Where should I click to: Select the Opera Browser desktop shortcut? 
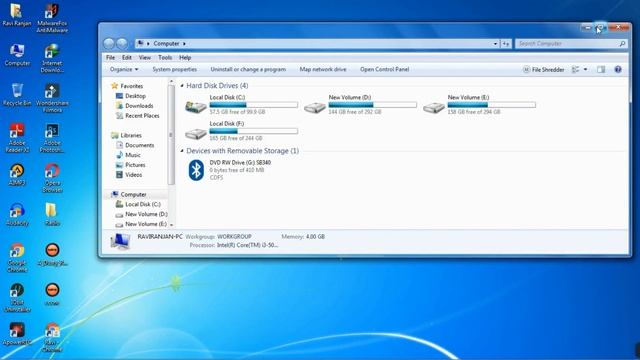[x=52, y=178]
